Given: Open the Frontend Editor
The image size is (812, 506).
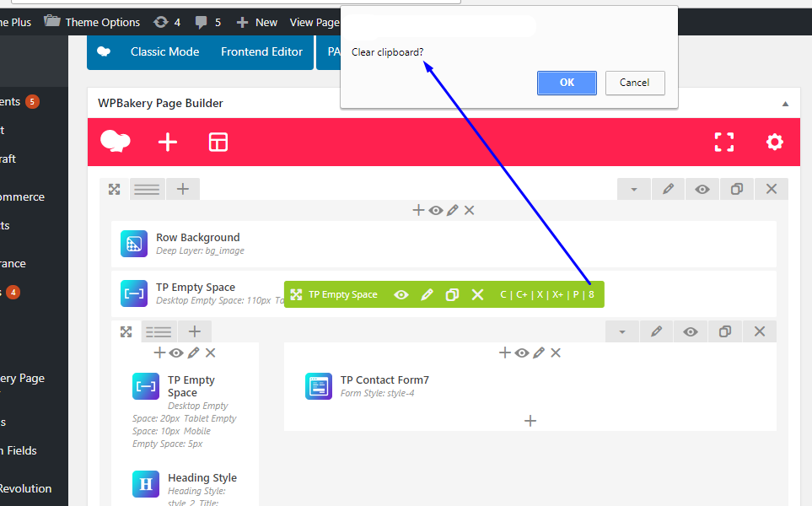Looking at the screenshot, I should tap(261, 51).
